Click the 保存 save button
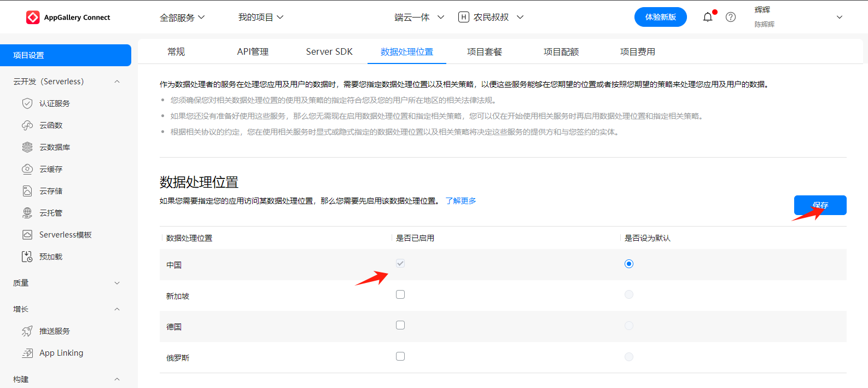The height and width of the screenshot is (388, 868). (820, 205)
